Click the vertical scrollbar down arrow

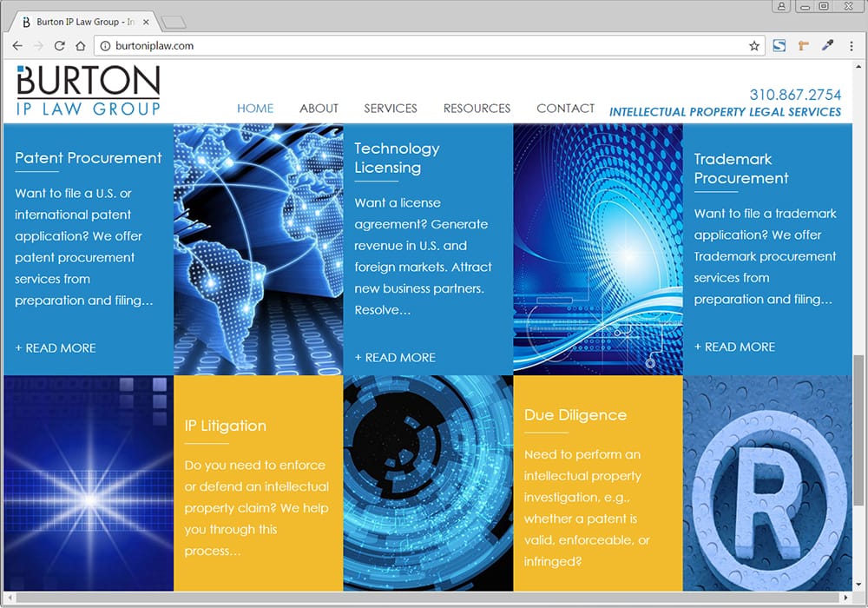coord(858,585)
